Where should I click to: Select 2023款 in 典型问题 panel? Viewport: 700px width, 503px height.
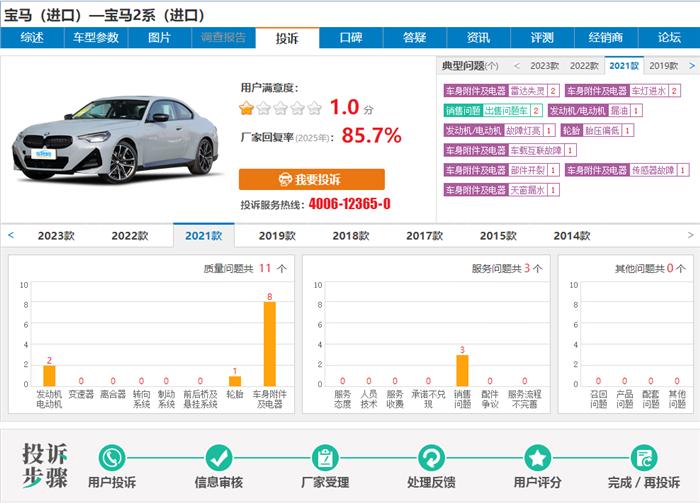pos(545,66)
